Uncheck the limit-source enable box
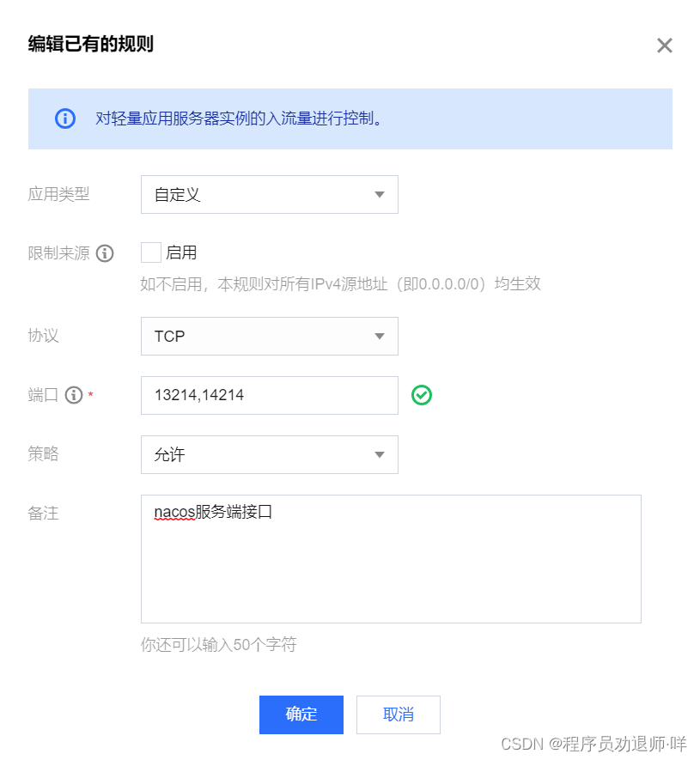Viewport: 700px width, 760px height. (x=149, y=252)
